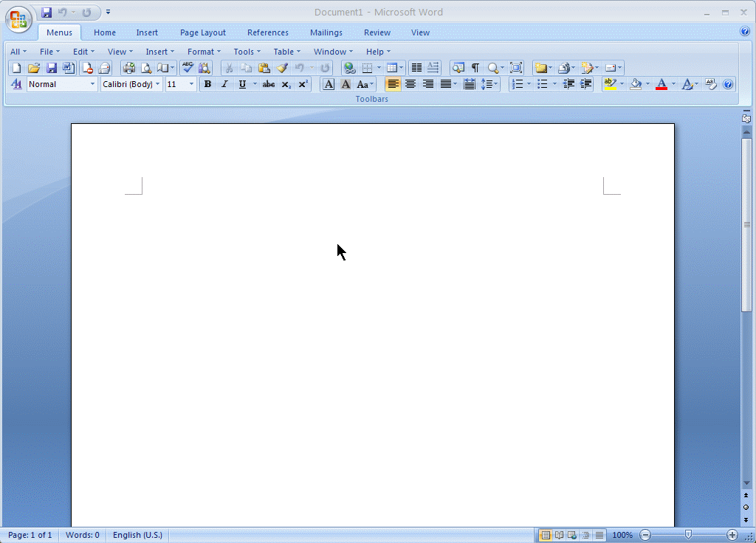Toggle italic formatting
756x543 pixels.
tap(224, 84)
